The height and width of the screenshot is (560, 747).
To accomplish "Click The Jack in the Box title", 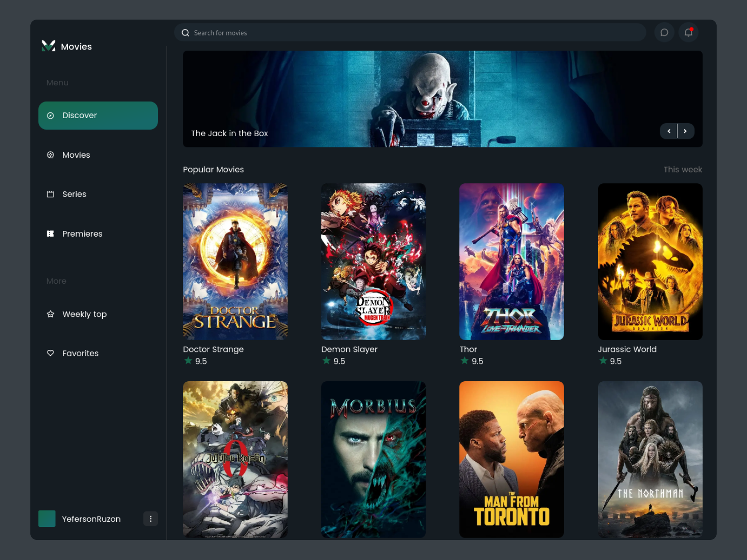I will [229, 133].
